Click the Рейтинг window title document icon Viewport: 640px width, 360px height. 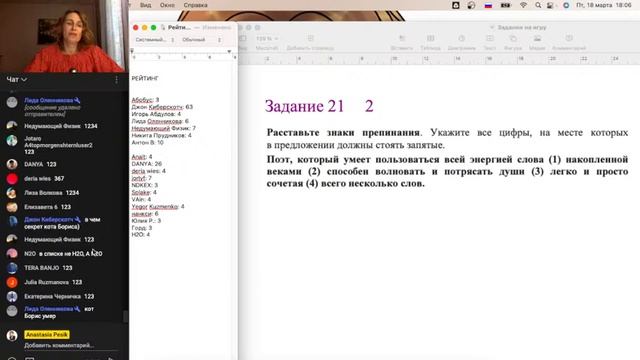click(x=163, y=27)
